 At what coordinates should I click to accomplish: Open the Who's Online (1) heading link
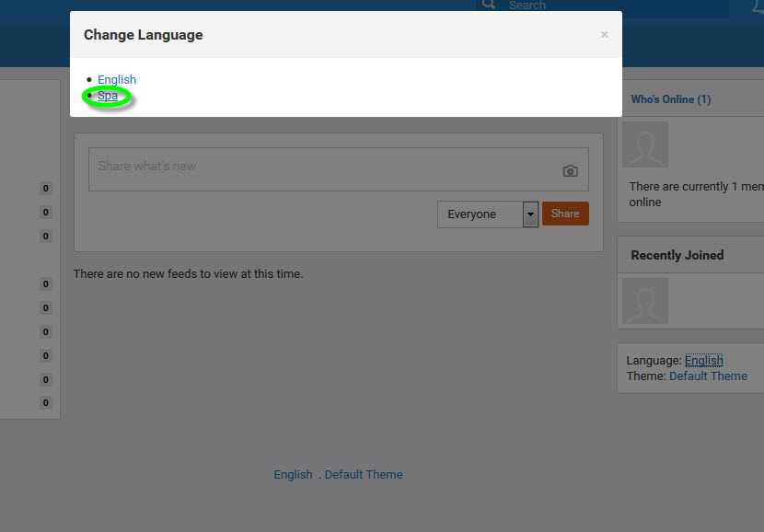[x=670, y=99]
